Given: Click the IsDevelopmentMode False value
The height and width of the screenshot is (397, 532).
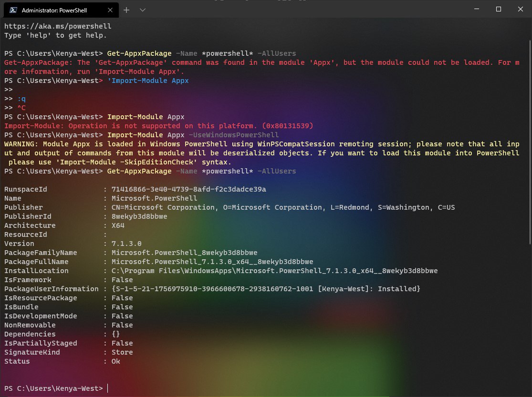Looking at the screenshot, I should 122,316.
